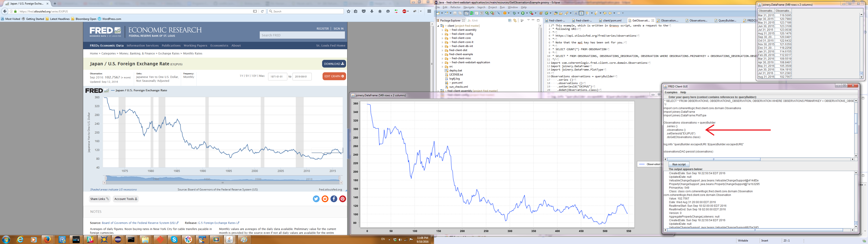Toggle Link with Editor in Package Explorer
Viewport: 868px width, 244px height.
pyautogui.click(x=514, y=21)
